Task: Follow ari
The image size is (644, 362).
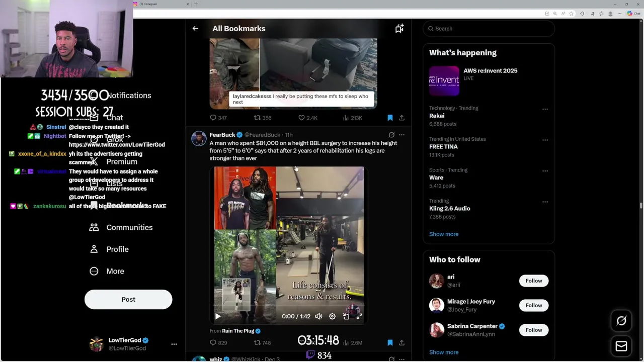Action: pos(534,281)
